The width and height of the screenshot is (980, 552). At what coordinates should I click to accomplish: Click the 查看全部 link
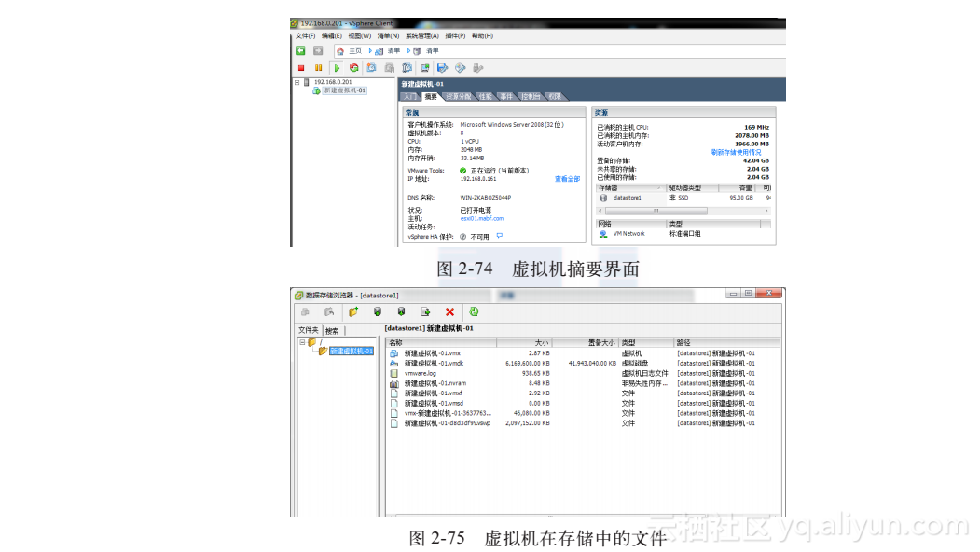coord(566,179)
